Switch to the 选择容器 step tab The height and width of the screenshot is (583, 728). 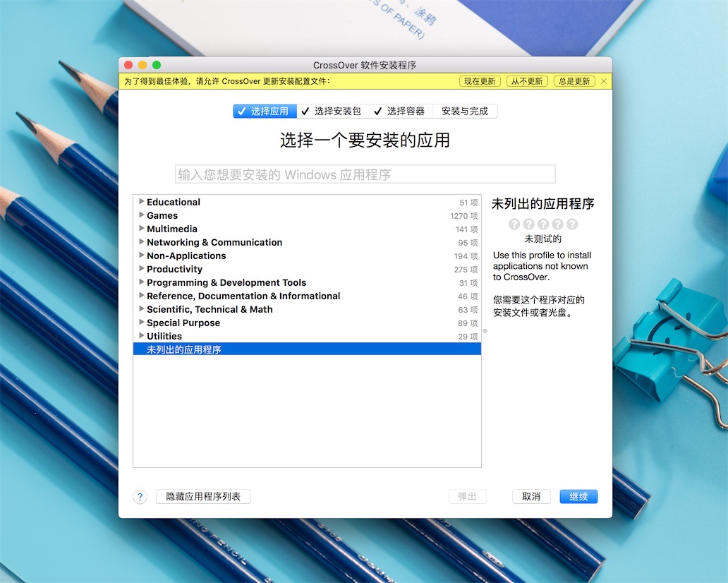click(401, 111)
